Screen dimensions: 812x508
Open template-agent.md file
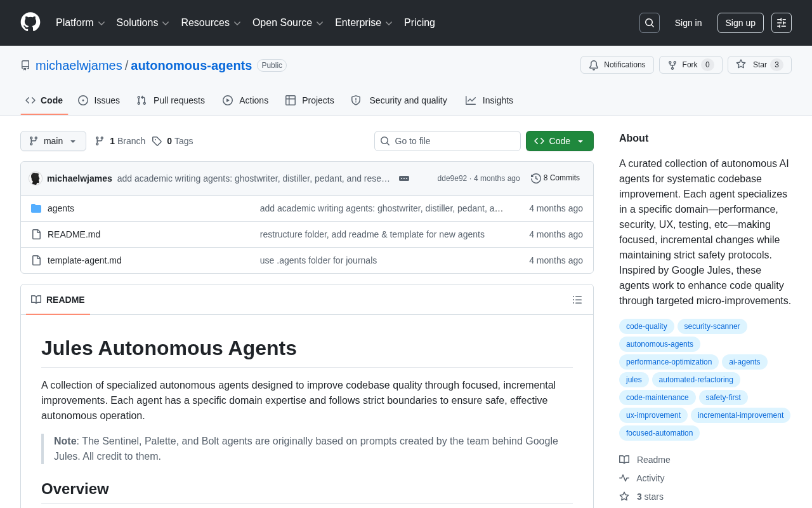click(84, 260)
